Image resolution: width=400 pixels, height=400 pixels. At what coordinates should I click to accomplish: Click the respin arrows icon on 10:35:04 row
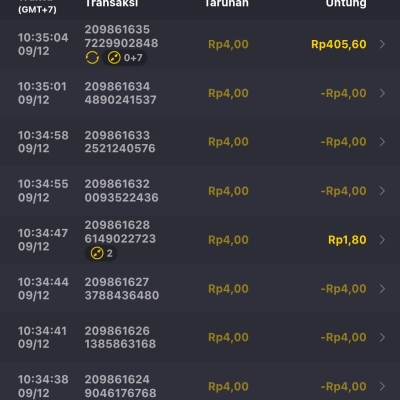92,58
